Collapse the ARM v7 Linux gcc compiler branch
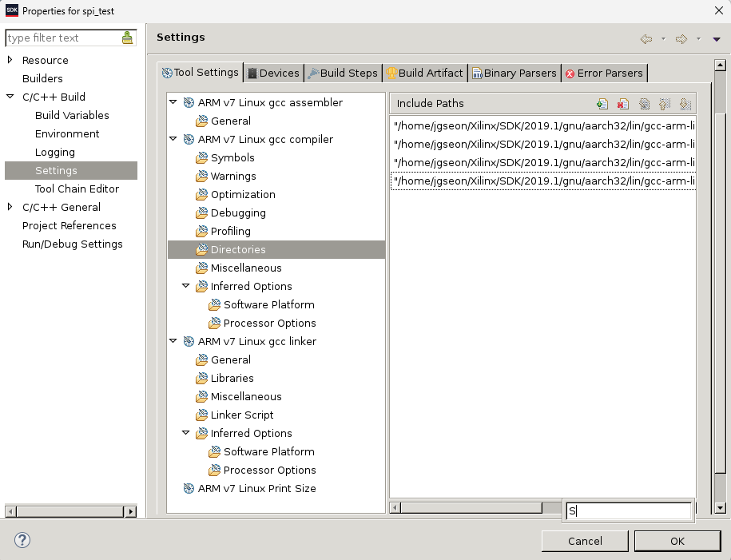This screenshot has height=560, width=731. click(x=173, y=139)
